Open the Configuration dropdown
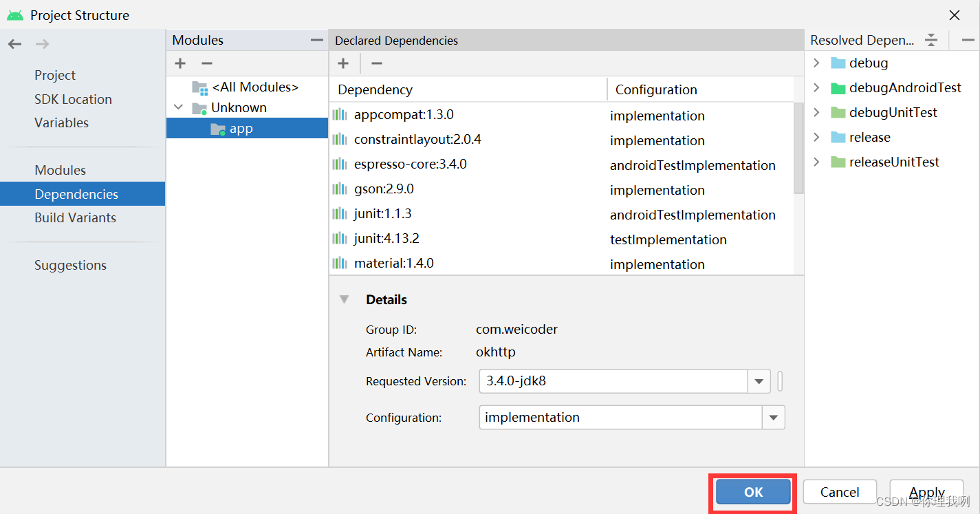Image resolution: width=980 pixels, height=514 pixels. (x=773, y=417)
